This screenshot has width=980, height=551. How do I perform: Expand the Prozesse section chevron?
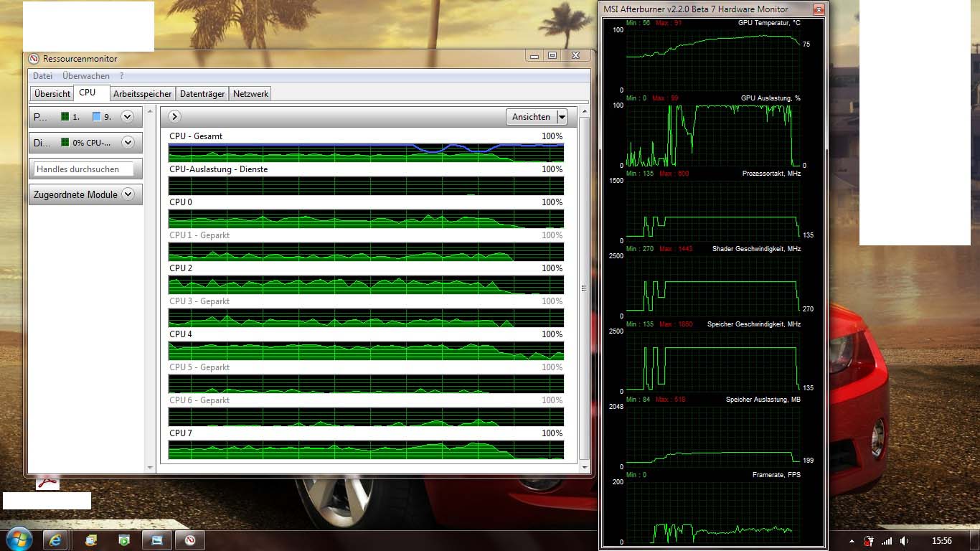pos(128,116)
